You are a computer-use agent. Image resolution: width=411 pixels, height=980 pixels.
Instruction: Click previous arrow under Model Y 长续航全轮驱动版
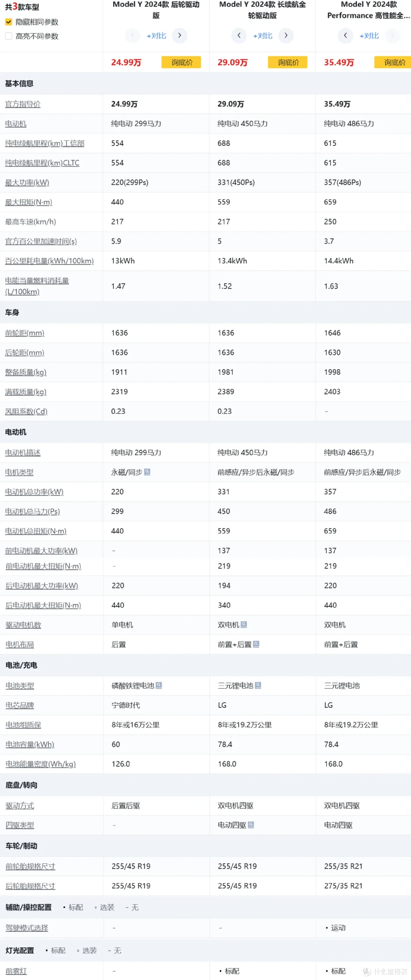tap(239, 35)
